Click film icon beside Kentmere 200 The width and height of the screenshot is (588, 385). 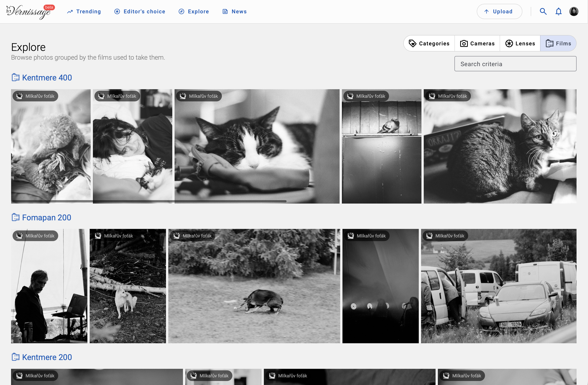[x=16, y=357]
